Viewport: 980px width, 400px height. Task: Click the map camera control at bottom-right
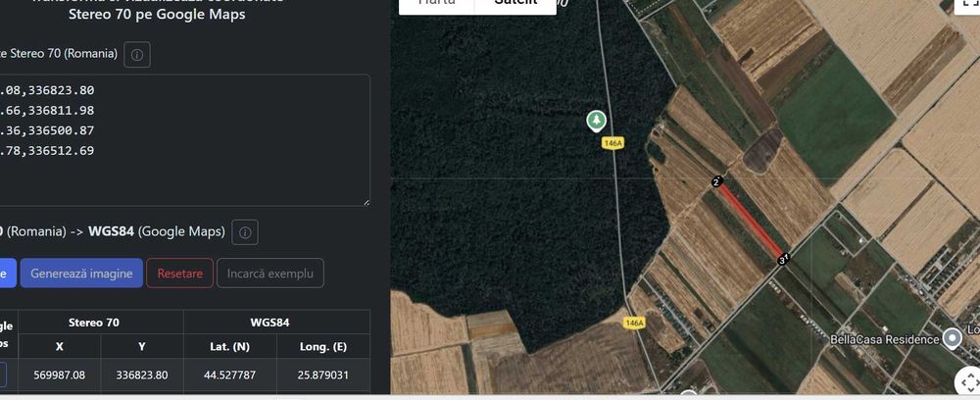click(965, 382)
